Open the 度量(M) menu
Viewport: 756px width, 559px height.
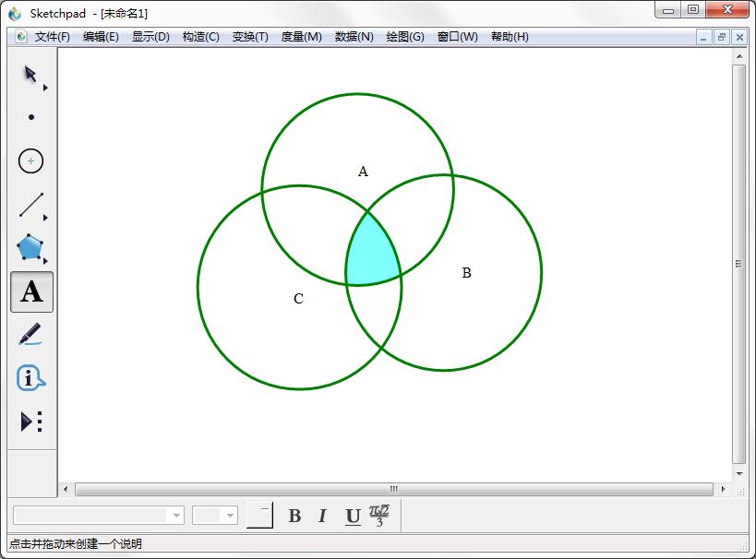[301, 37]
